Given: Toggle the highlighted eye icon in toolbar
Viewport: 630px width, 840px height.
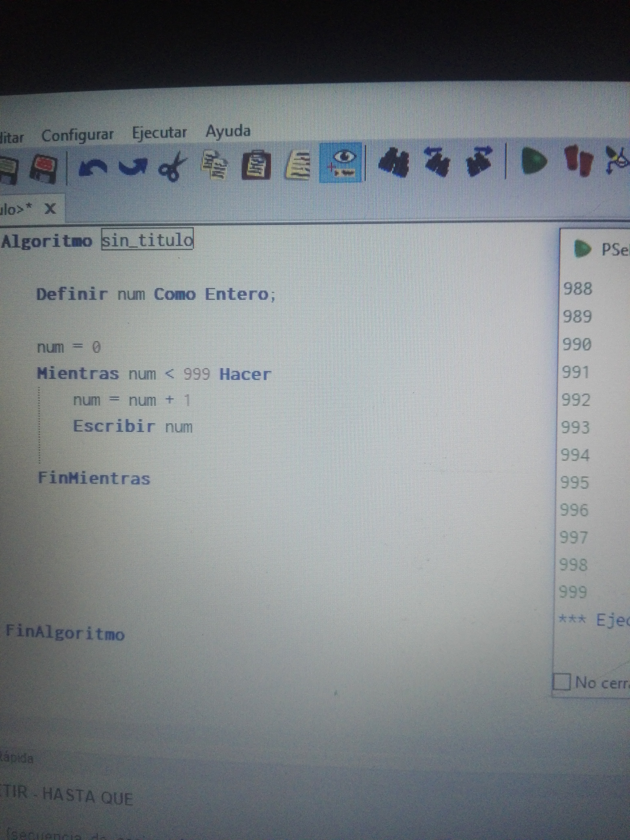Looking at the screenshot, I should click(341, 163).
